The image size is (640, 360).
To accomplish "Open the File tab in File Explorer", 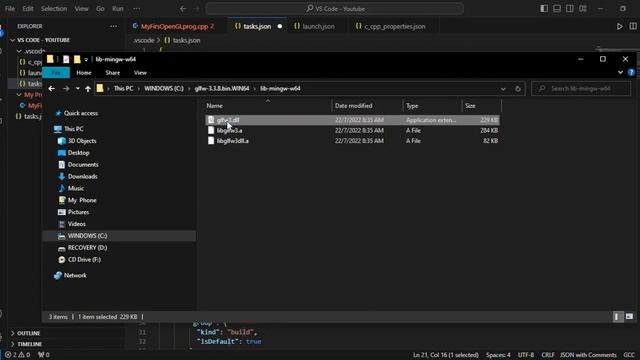I will 56,73.
